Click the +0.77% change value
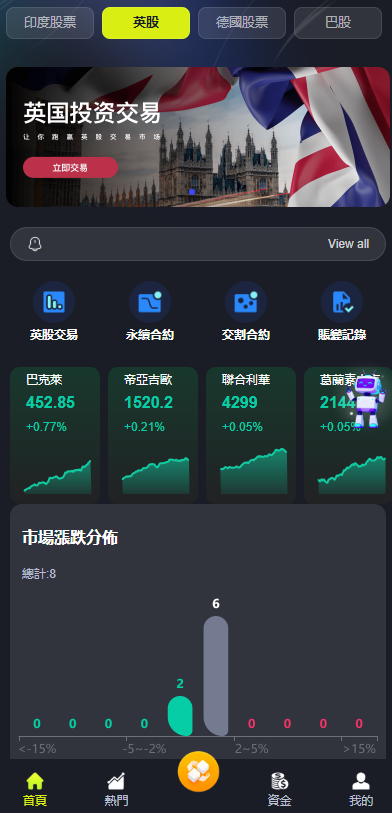The width and height of the screenshot is (392, 813). click(46, 427)
